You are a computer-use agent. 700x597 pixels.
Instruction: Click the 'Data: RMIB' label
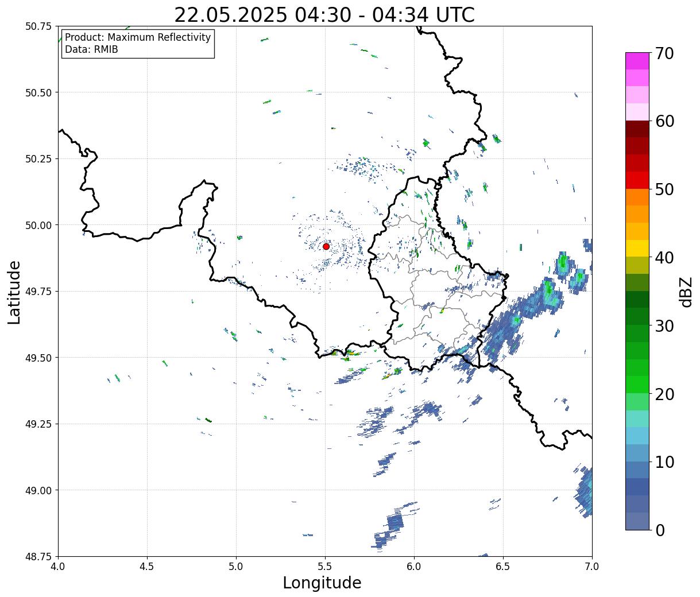point(91,50)
